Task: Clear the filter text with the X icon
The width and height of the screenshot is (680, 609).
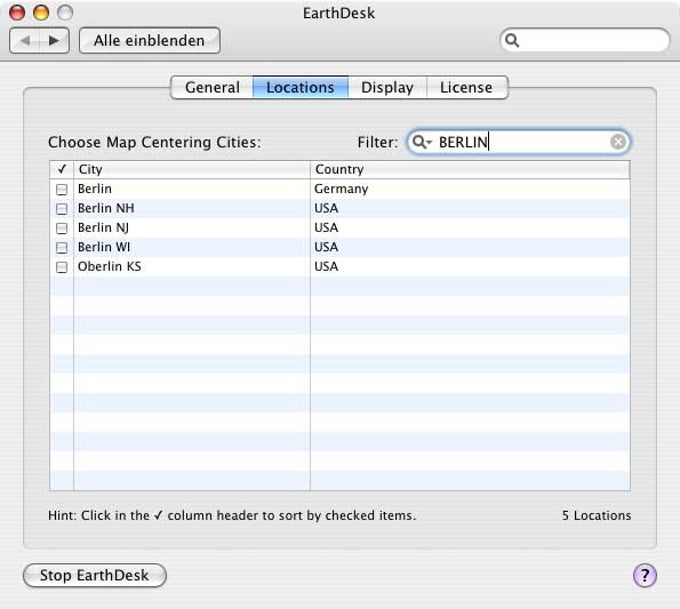Action: pyautogui.click(x=618, y=142)
